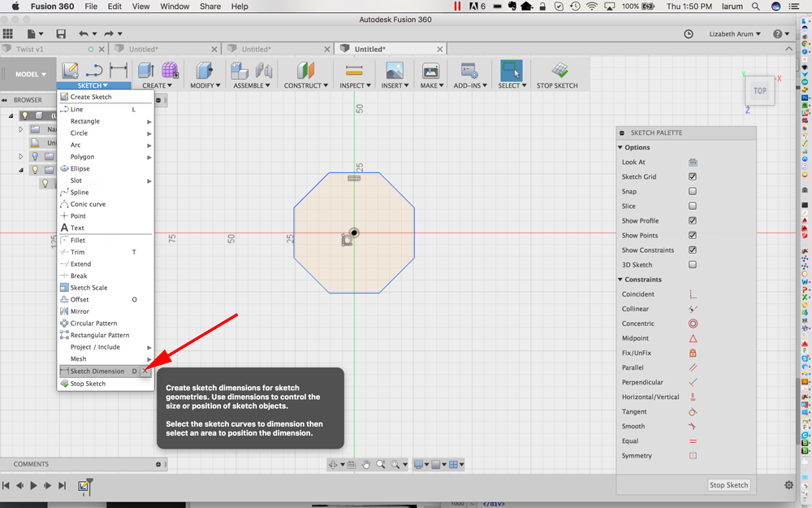Image resolution: width=812 pixels, height=508 pixels.
Task: Click the Assemble joint icon
Action: pos(264,71)
